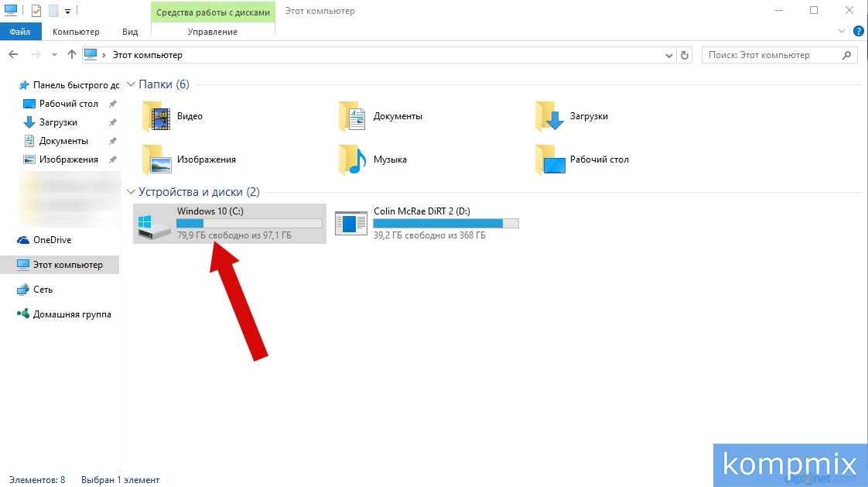Open Домашняя группа in sidebar
This screenshot has width=868, height=487.
(x=63, y=314)
